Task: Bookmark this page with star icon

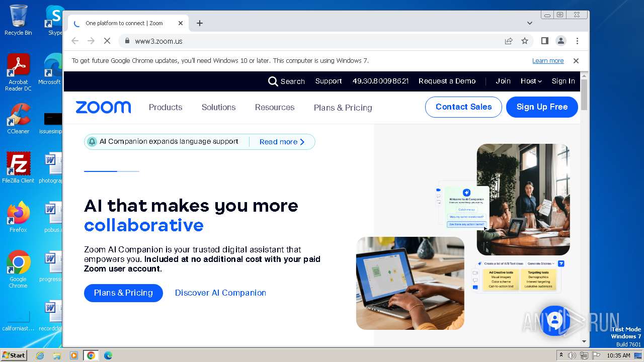Action: point(525,41)
